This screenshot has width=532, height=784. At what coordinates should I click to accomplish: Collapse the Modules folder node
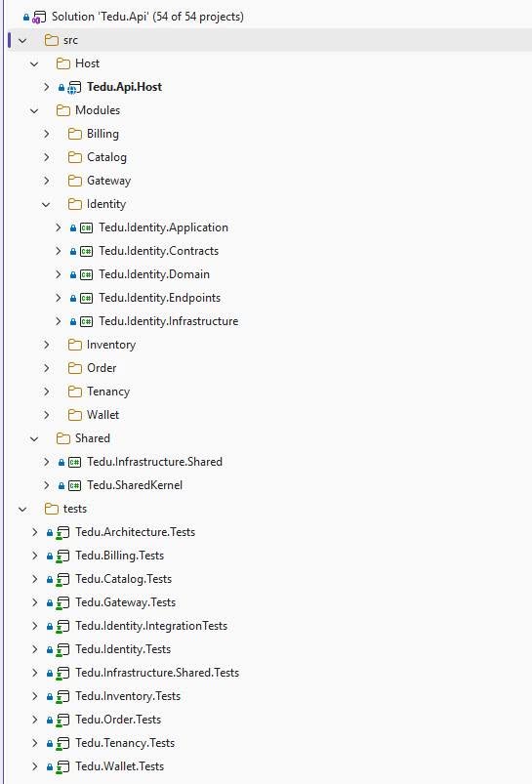click(34, 111)
